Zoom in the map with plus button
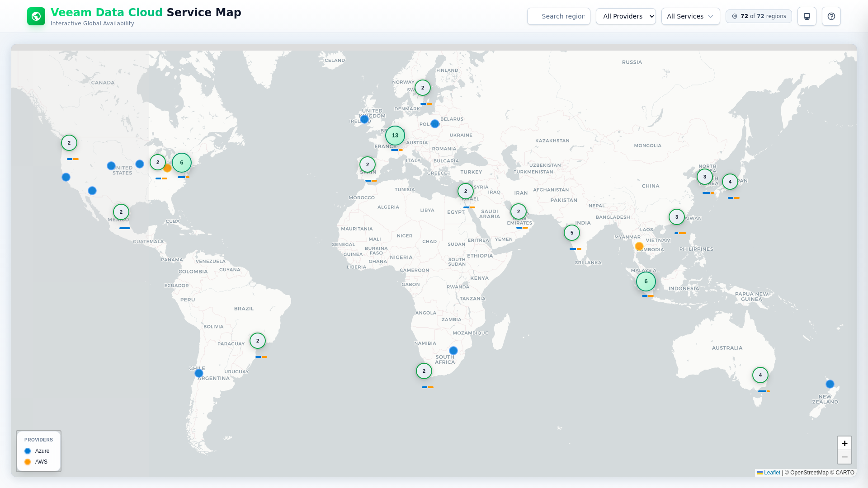868x488 pixels. tap(844, 443)
